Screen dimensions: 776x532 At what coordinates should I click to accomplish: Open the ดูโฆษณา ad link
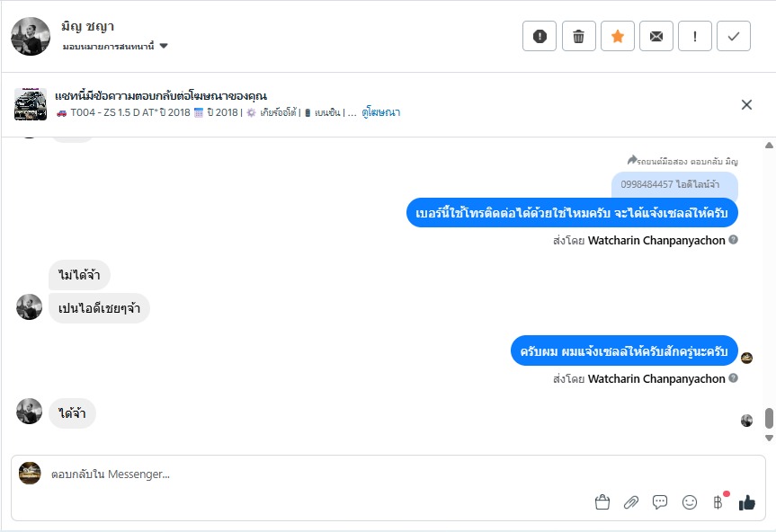(381, 112)
